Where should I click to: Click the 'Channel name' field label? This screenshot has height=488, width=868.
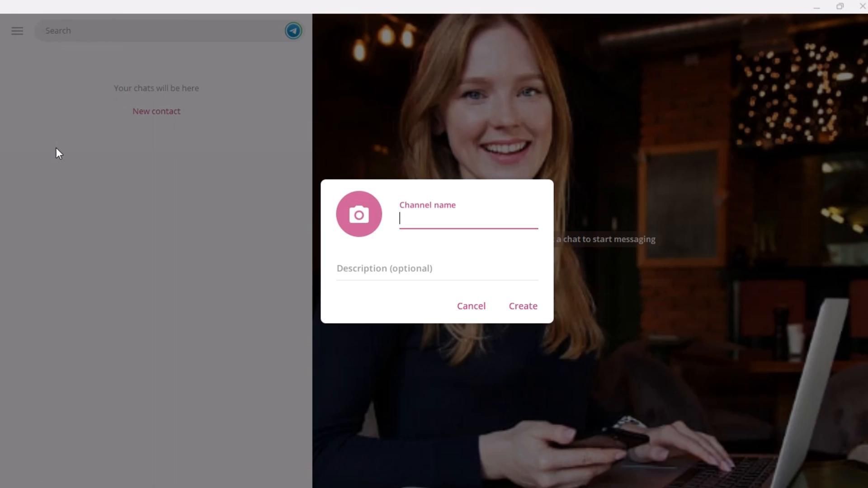tap(427, 205)
